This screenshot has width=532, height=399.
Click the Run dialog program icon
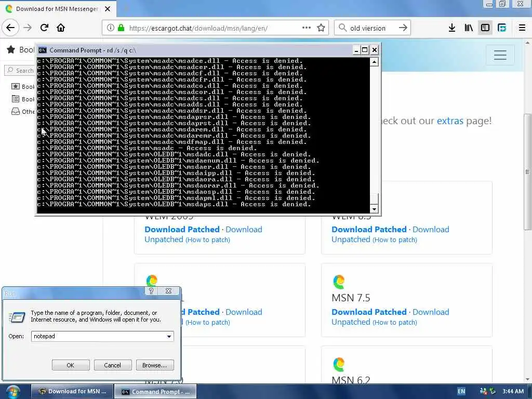[x=17, y=317]
